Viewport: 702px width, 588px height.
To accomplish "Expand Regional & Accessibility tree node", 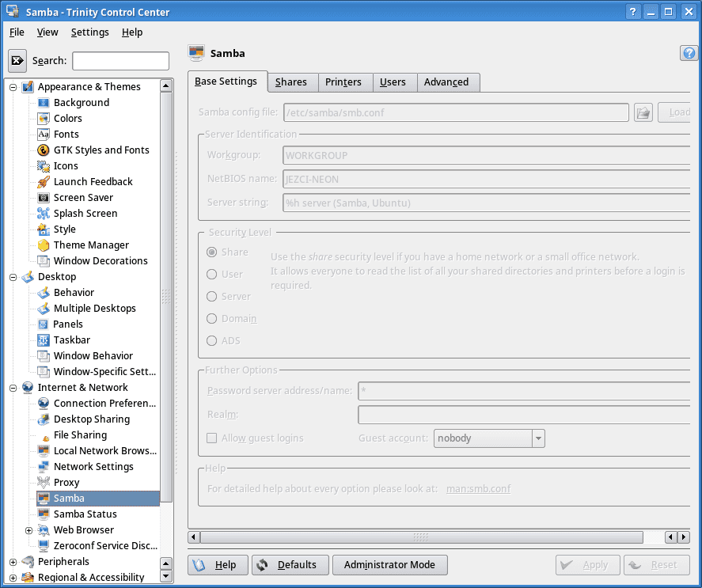I will [x=13, y=578].
